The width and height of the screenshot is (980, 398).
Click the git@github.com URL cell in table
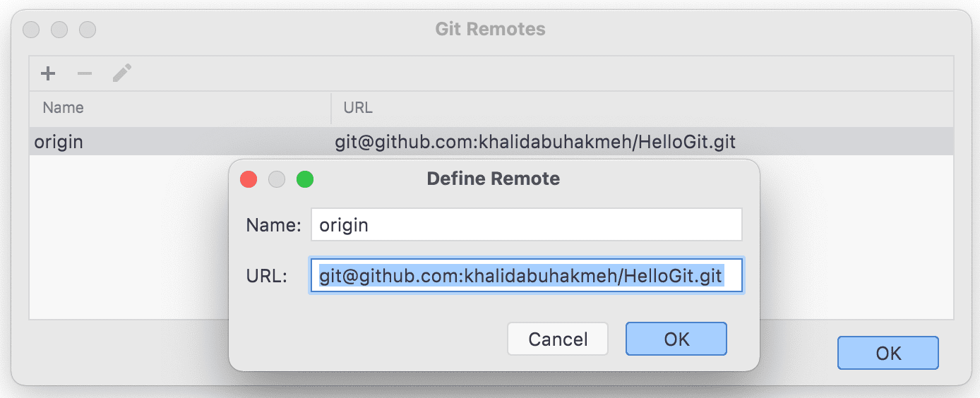pos(535,142)
